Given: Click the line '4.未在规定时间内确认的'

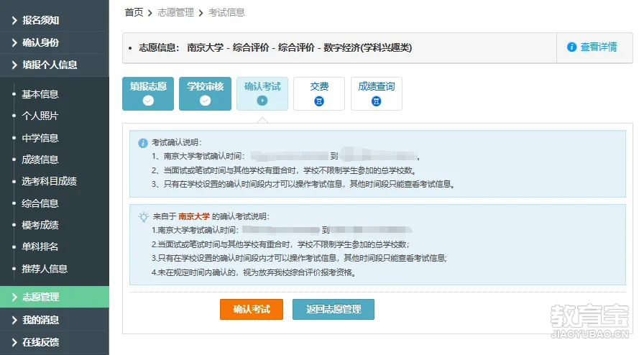Looking at the screenshot, I should [x=254, y=272].
